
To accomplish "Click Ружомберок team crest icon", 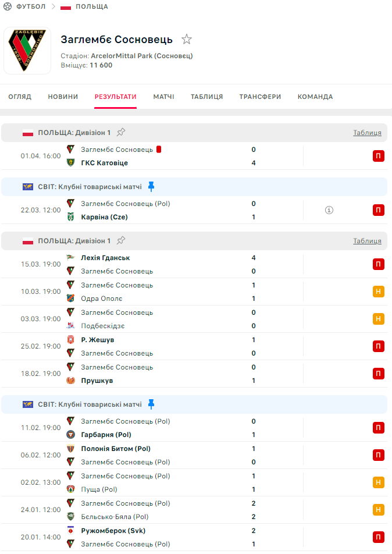I will tap(70, 531).
